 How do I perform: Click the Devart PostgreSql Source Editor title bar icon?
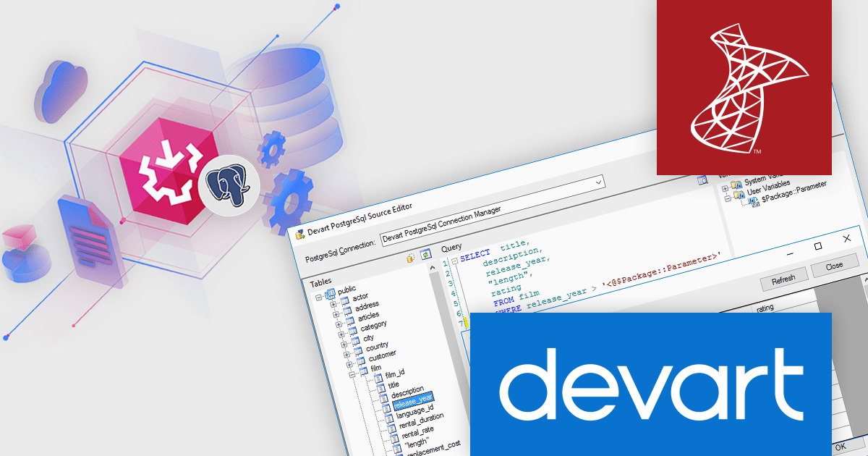point(302,234)
